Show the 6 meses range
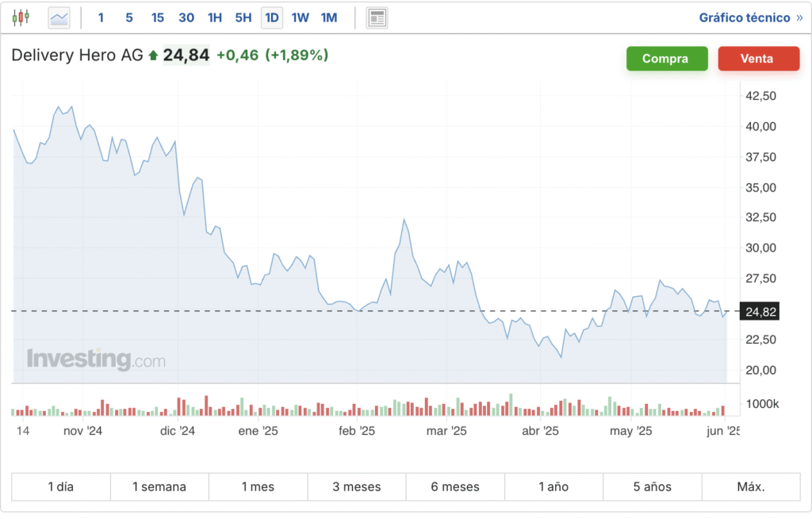Image resolution: width=812 pixels, height=519 pixels. click(455, 486)
